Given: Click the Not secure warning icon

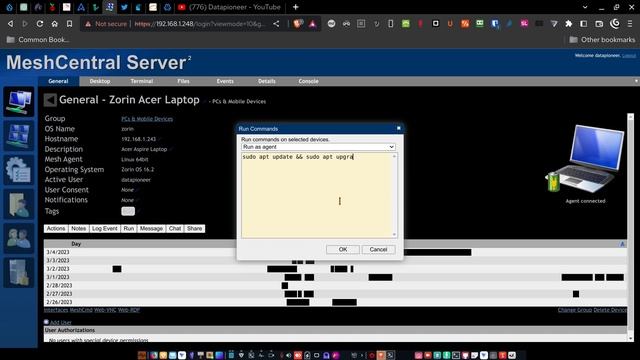Looking at the screenshot, I should (88, 24).
